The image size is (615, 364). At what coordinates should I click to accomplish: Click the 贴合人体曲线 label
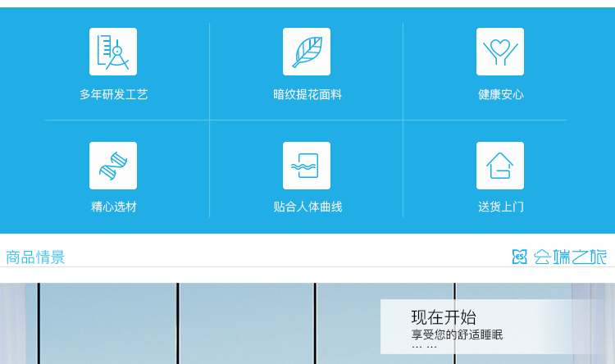click(x=307, y=207)
